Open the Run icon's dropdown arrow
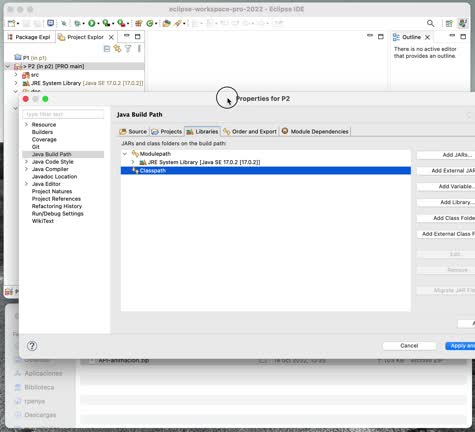This screenshot has width=475, height=432. coord(98,24)
